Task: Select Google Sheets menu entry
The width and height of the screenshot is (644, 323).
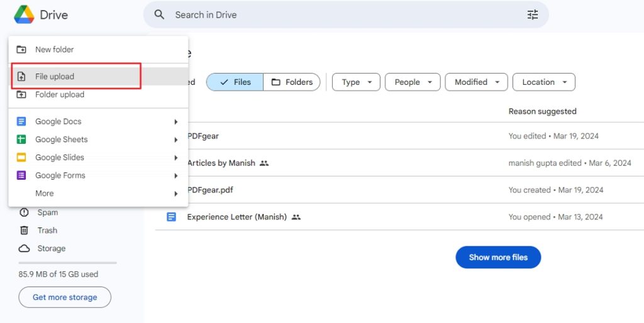Action: pyautogui.click(x=98, y=140)
